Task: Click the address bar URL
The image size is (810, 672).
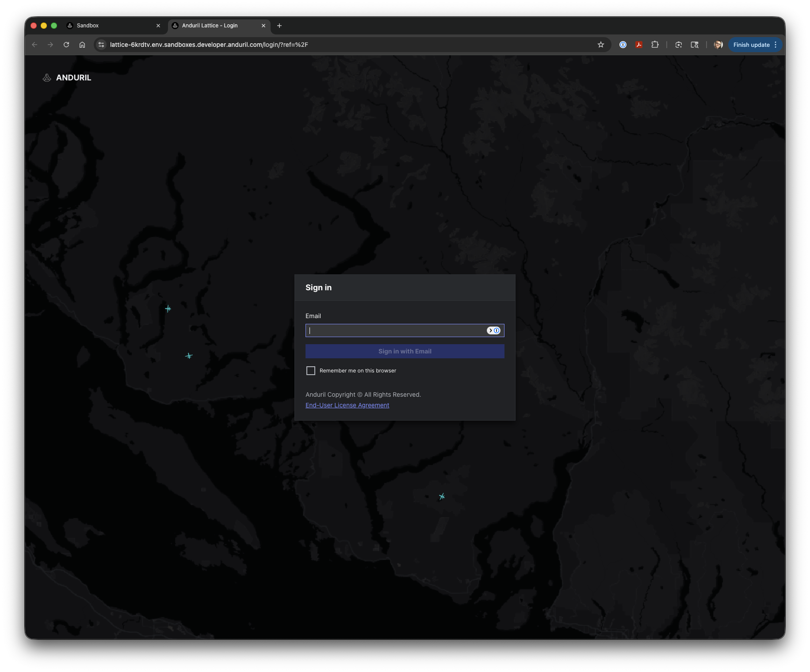Action: point(209,45)
